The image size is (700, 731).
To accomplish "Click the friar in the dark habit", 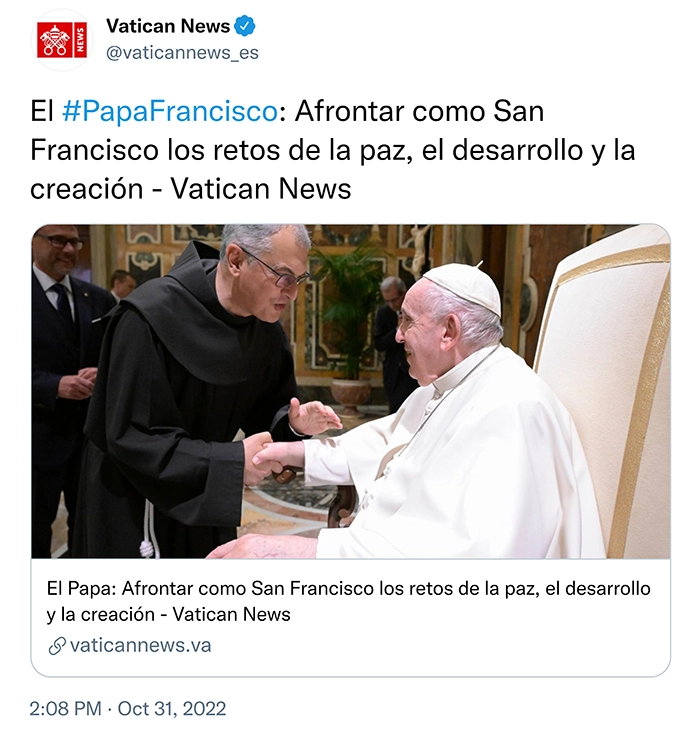I will [186, 396].
